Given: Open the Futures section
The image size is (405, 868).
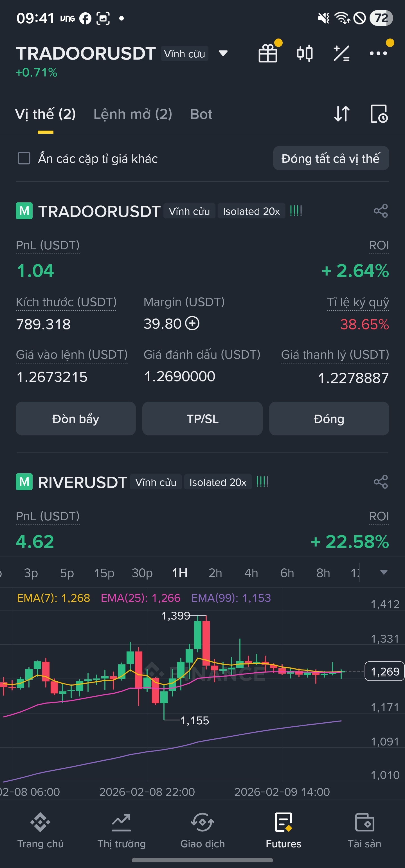Looking at the screenshot, I should (x=283, y=830).
